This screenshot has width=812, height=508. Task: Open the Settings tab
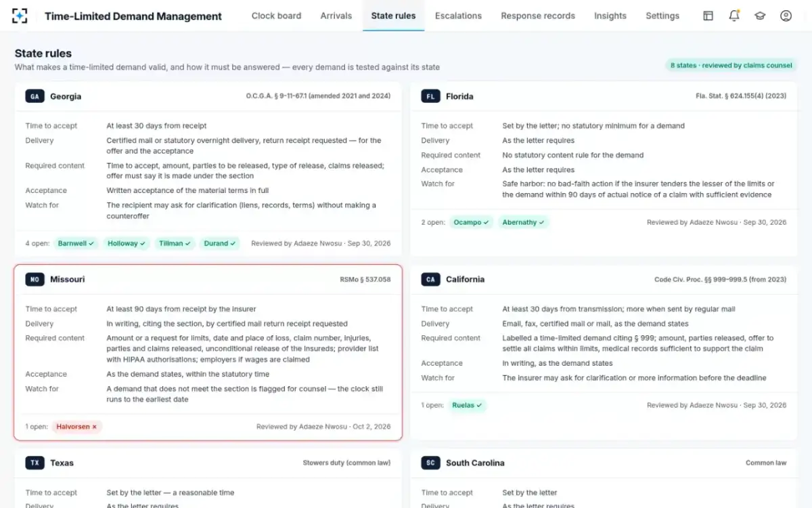pyautogui.click(x=662, y=16)
